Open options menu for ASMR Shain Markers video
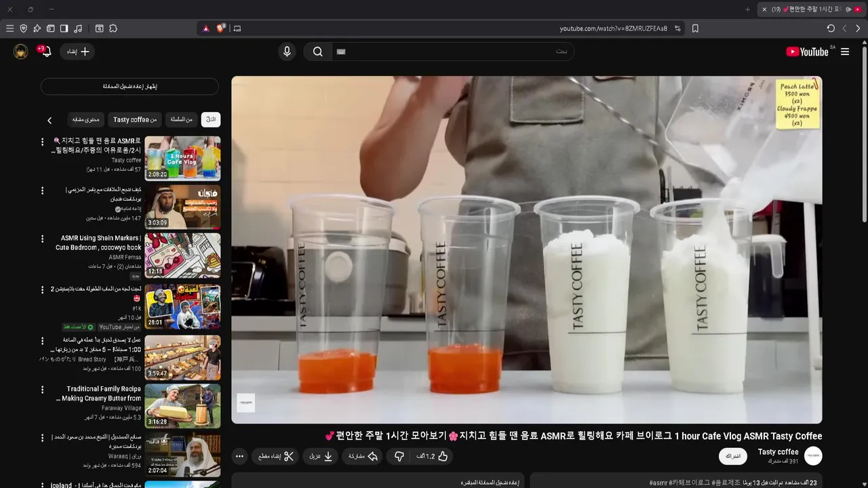The image size is (868, 488). (x=42, y=239)
